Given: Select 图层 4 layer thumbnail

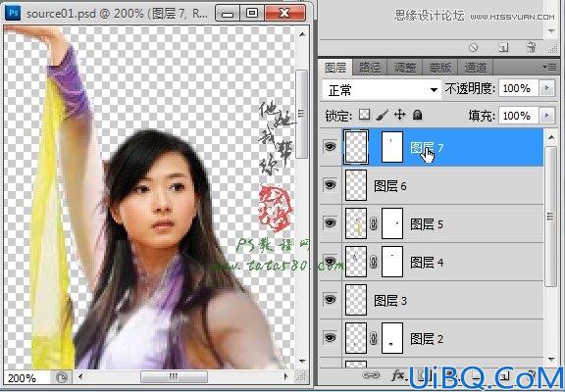Looking at the screenshot, I should click(x=356, y=262).
